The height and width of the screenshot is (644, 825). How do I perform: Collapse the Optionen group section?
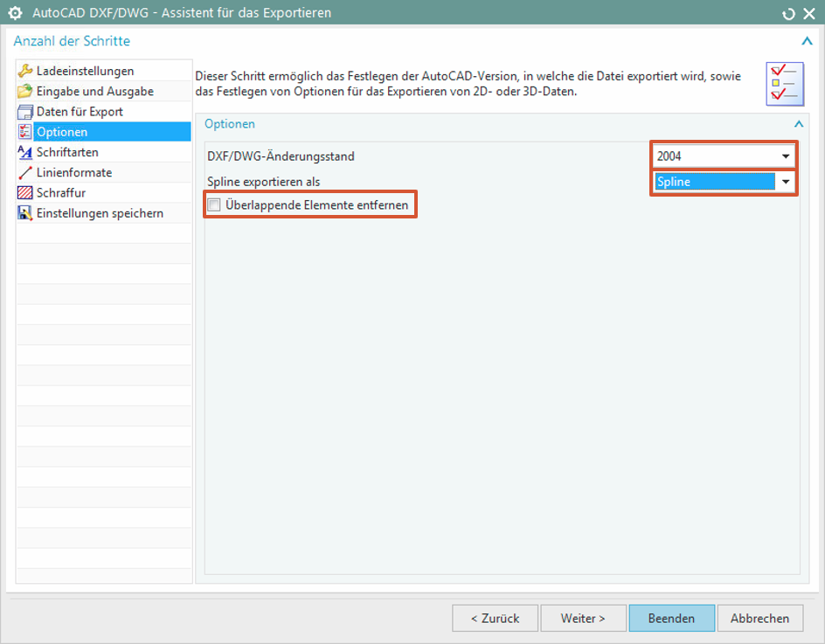[x=796, y=124]
